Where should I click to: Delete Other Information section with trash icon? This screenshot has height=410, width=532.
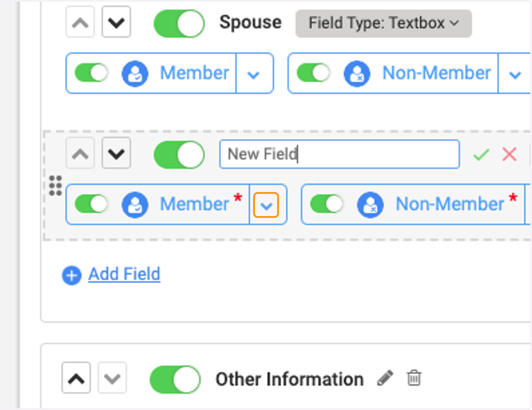(x=414, y=378)
